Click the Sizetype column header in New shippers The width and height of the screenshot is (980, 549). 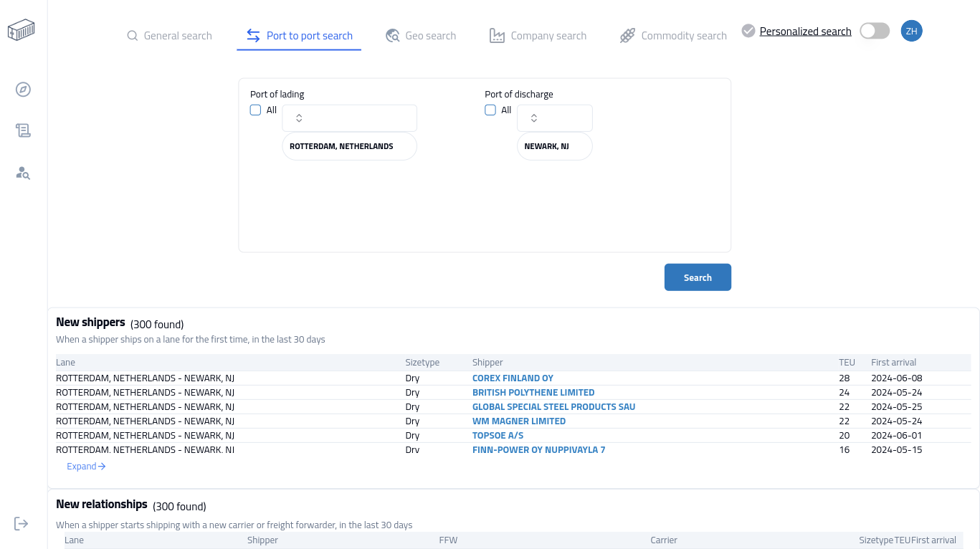pos(422,363)
